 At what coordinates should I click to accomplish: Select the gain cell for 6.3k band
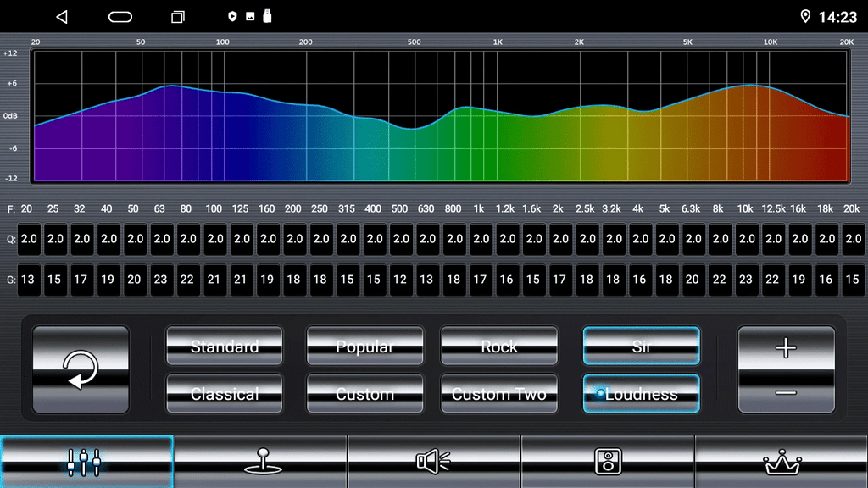693,280
